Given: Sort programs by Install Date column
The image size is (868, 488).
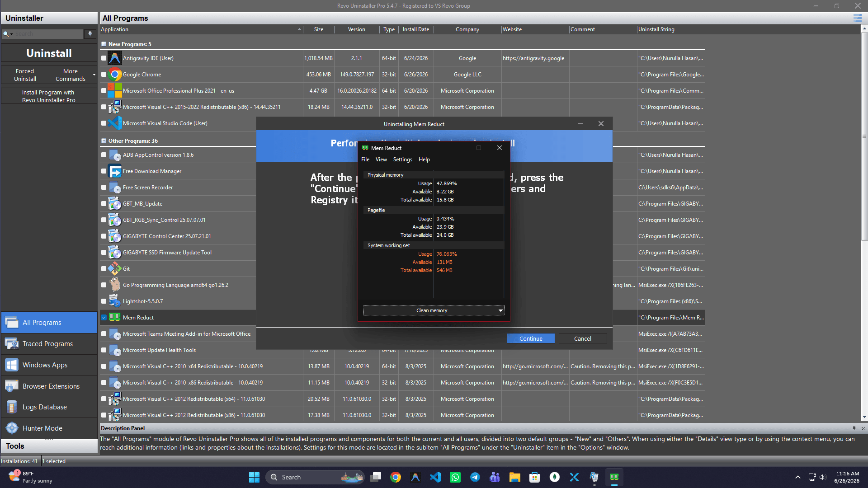Looking at the screenshot, I should pyautogui.click(x=416, y=29).
